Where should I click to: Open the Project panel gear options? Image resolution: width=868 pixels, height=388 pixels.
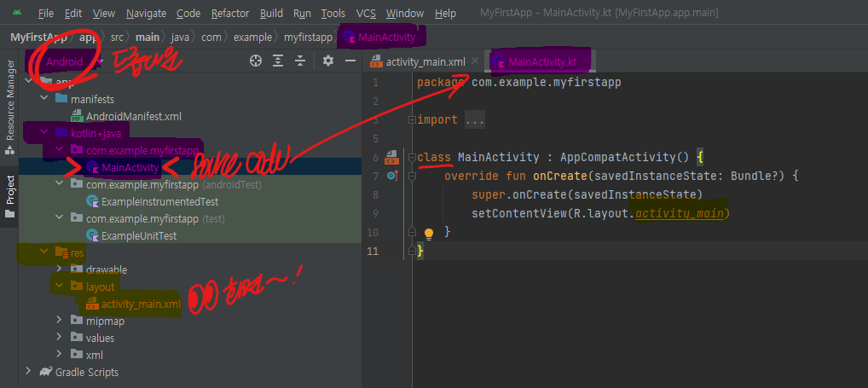(x=328, y=61)
